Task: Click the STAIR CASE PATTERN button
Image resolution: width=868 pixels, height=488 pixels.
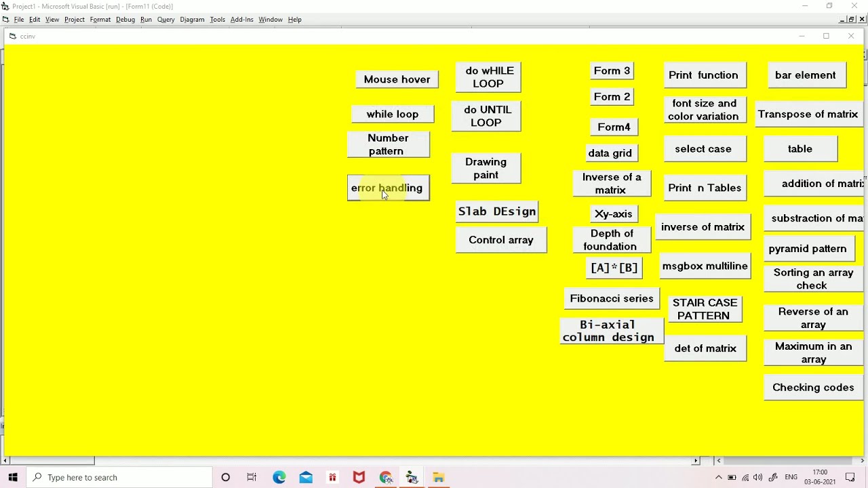Action: 705,309
